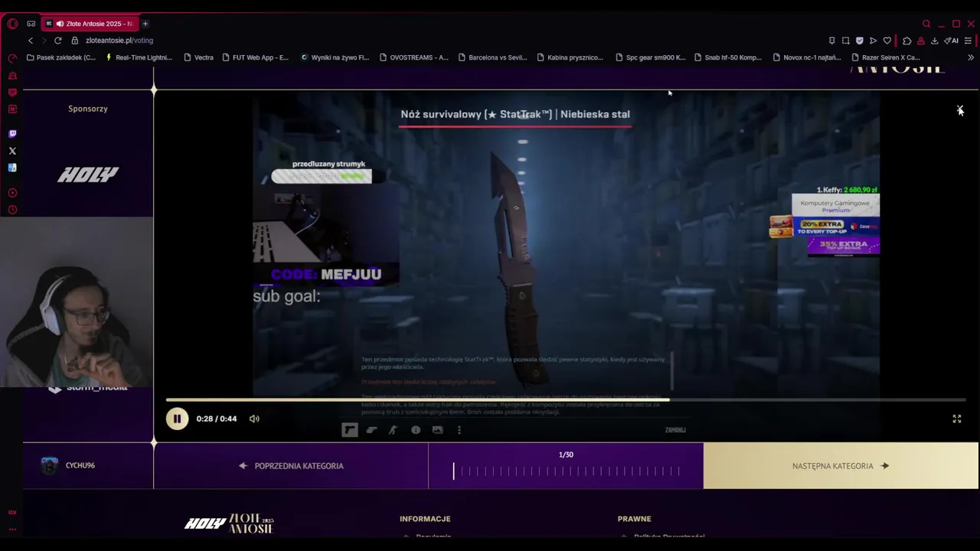Open Barcelona vs Sevilla bookmark

493,57
